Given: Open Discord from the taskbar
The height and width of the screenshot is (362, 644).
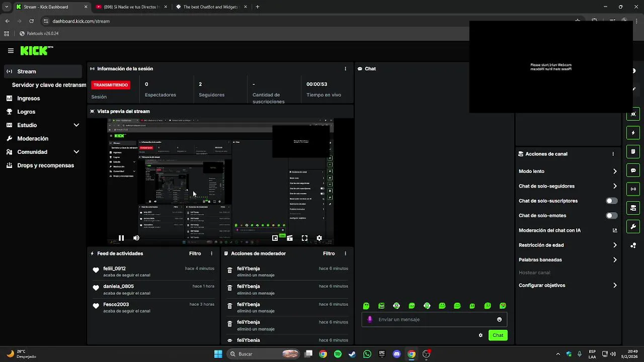Looking at the screenshot, I should [396, 354].
